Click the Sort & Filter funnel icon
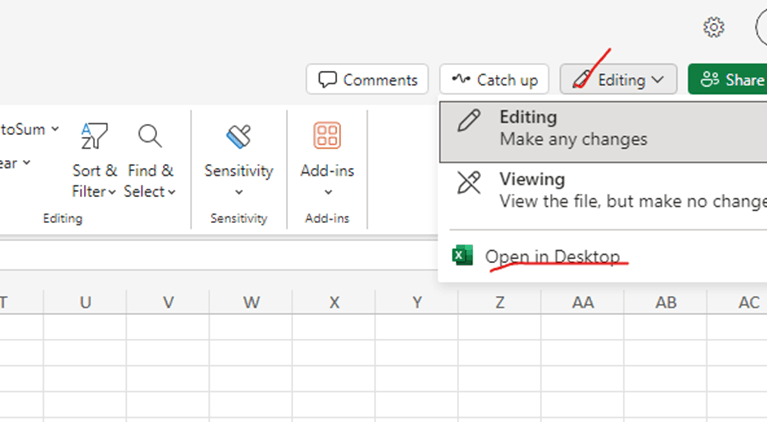Viewport: 767px width, 422px height. click(x=94, y=136)
